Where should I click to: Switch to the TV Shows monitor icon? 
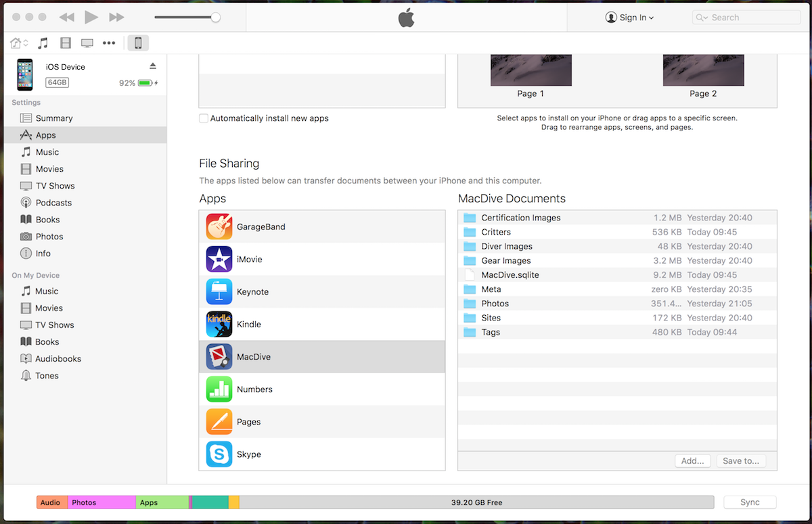(87, 43)
